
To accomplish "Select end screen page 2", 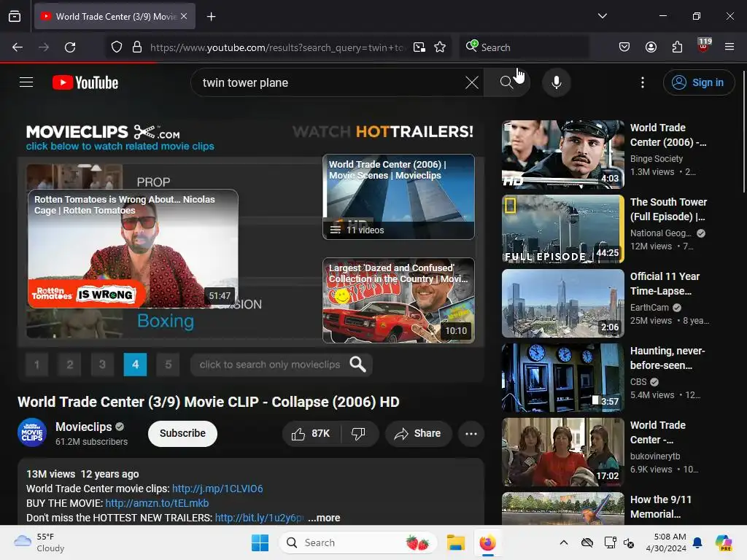I will tap(70, 365).
